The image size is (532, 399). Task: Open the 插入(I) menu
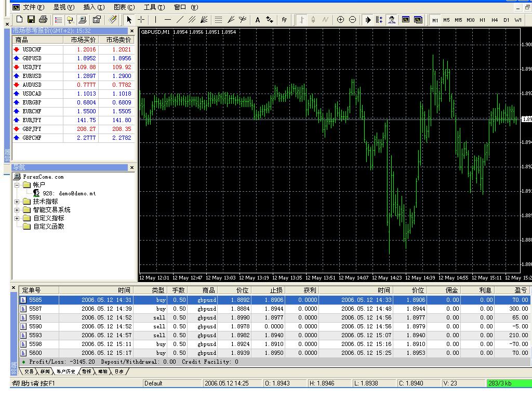[94, 7]
